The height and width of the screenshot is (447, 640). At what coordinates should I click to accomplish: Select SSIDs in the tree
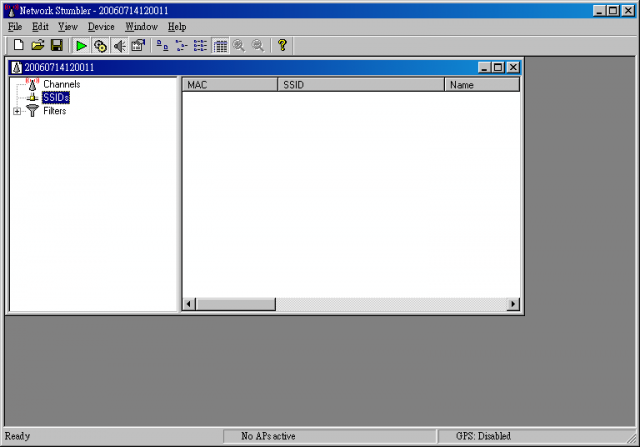(56, 97)
